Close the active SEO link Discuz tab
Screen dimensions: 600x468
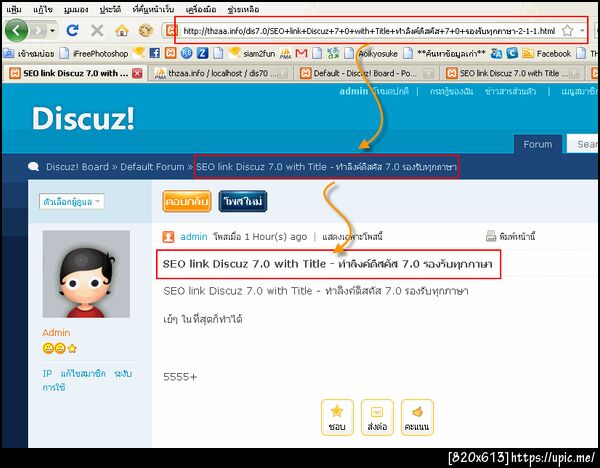(137, 73)
